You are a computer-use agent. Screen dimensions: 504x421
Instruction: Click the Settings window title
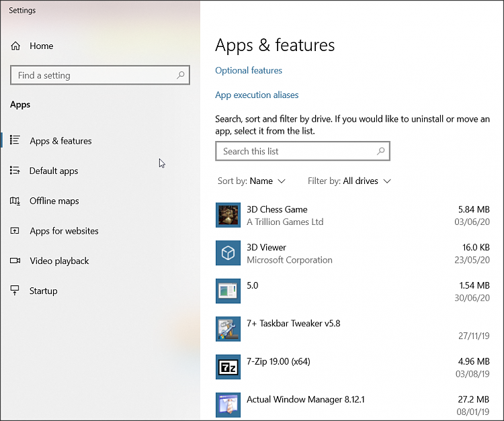(22, 11)
